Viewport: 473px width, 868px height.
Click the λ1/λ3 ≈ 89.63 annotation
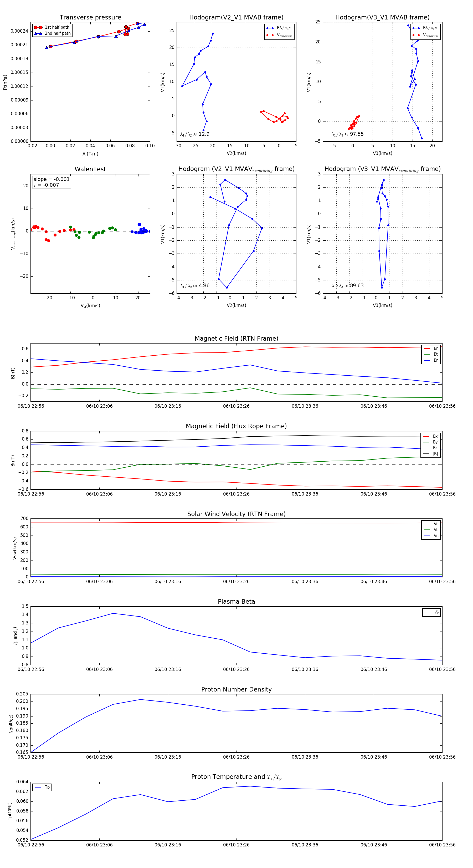[347, 286]
